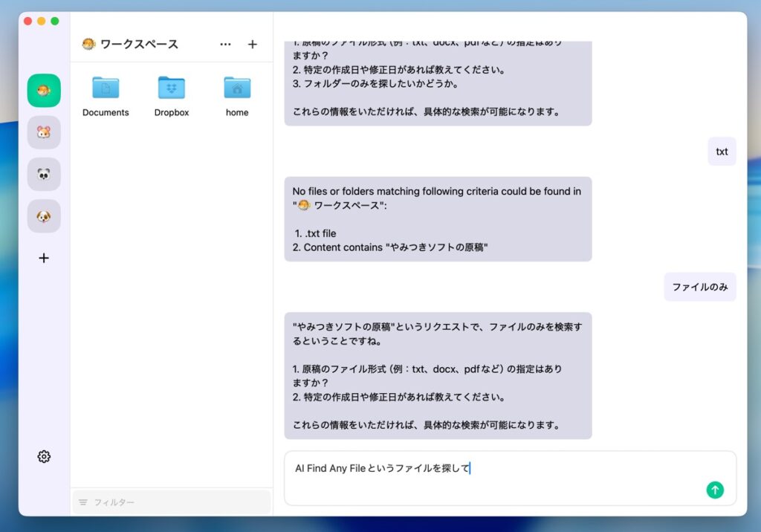Image resolution: width=761 pixels, height=532 pixels.
Task: Add a new workspace with sidebar plus
Action: click(44, 258)
